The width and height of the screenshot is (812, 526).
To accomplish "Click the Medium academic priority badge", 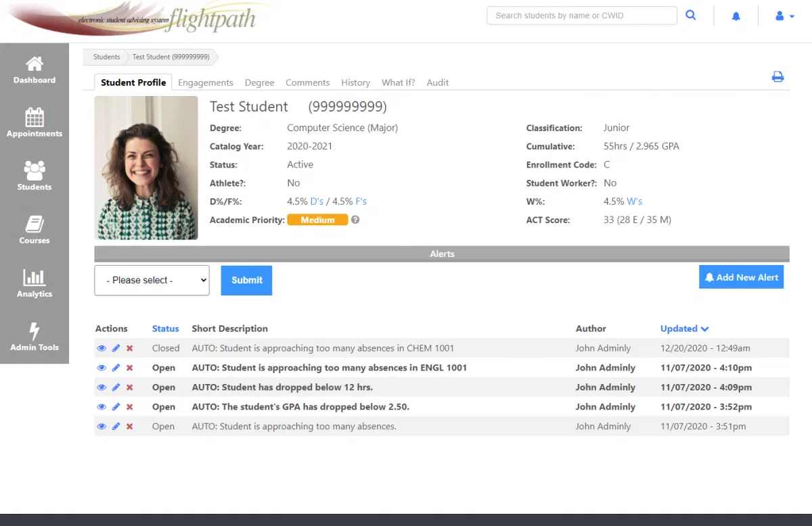I will click(317, 220).
